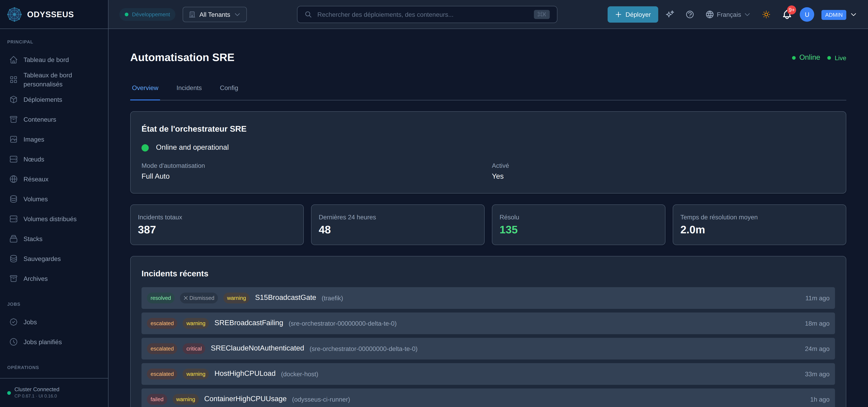Viewport: 868px width, 407px height.
Task: Focus the deployments search field
Action: 427,14
